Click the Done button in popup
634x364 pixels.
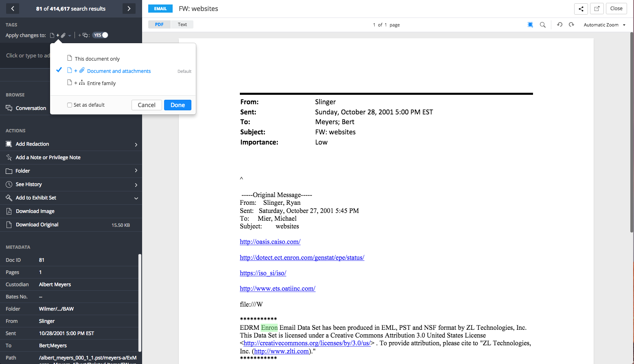coord(178,105)
